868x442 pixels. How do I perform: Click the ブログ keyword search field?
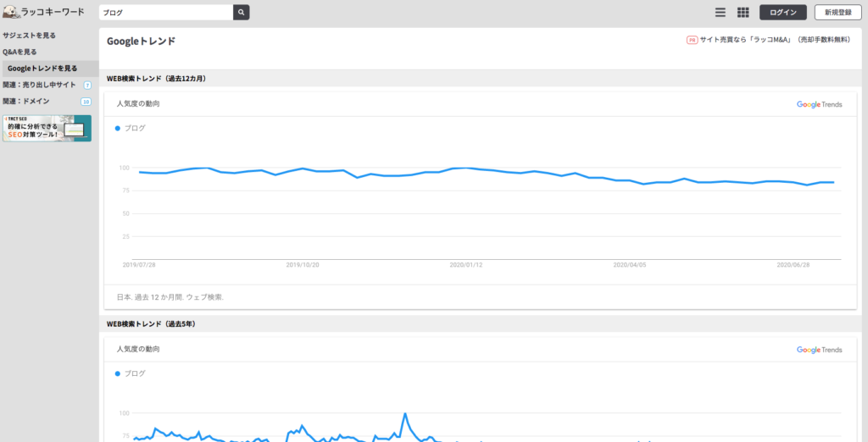tap(165, 13)
